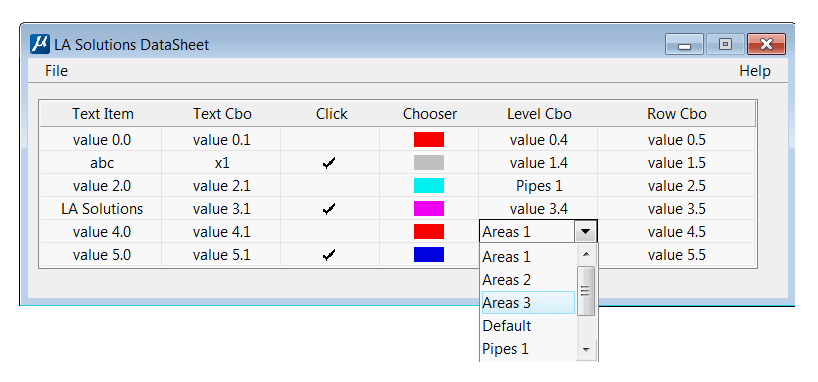Select the LA Solutions text cell
Image resolution: width=818 pixels, height=382 pixels.
click(x=102, y=209)
